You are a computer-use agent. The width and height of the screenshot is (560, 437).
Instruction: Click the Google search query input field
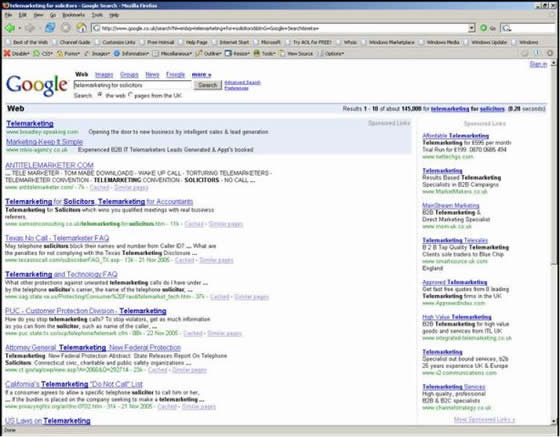point(132,85)
